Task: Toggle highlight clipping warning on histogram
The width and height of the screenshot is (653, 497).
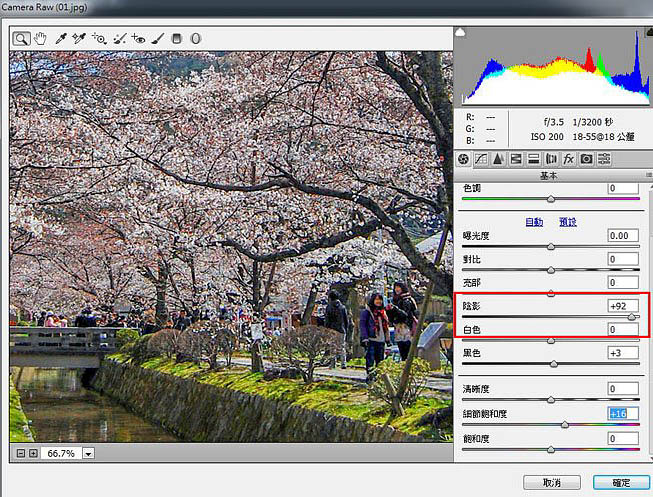Action: 649,32
